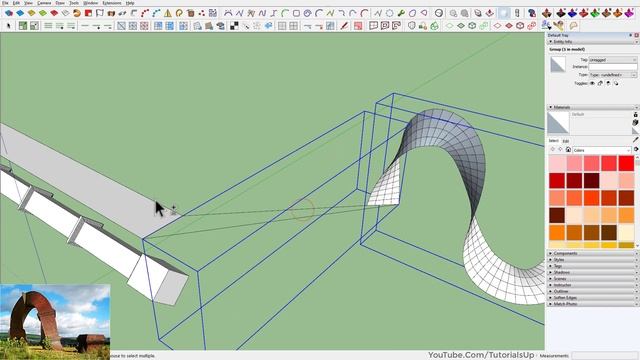Click the magenta terrain sandbox icon
The image size is (640, 360).
coord(629,13)
